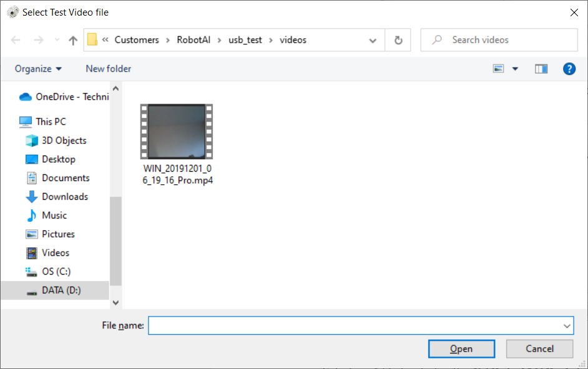
Task: Click the WIN_20191201_06_19_16_Pro.mp4 file name
Action: tap(177, 174)
